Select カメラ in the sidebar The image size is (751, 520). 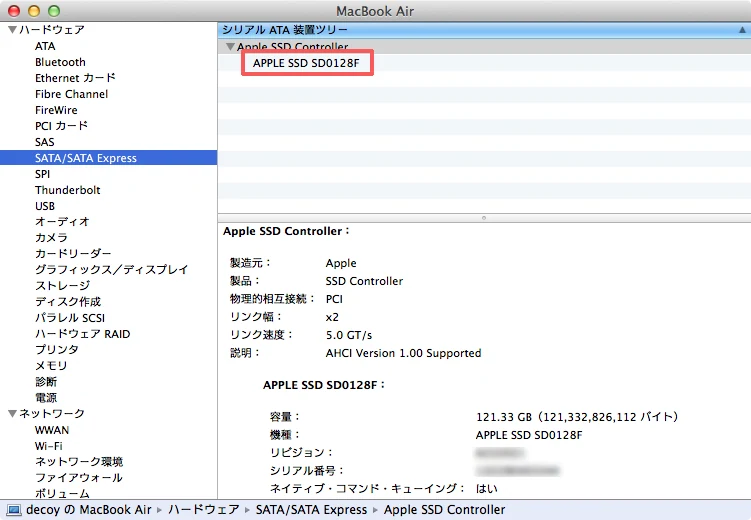(x=51, y=238)
